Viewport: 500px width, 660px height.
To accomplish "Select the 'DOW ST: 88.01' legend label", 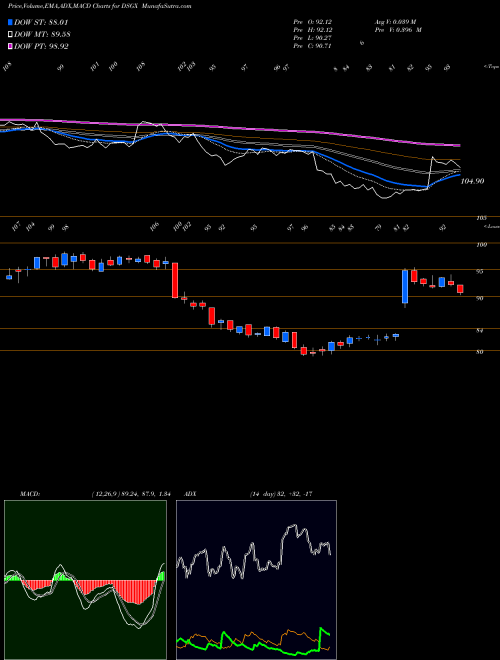I will [x=41, y=22].
